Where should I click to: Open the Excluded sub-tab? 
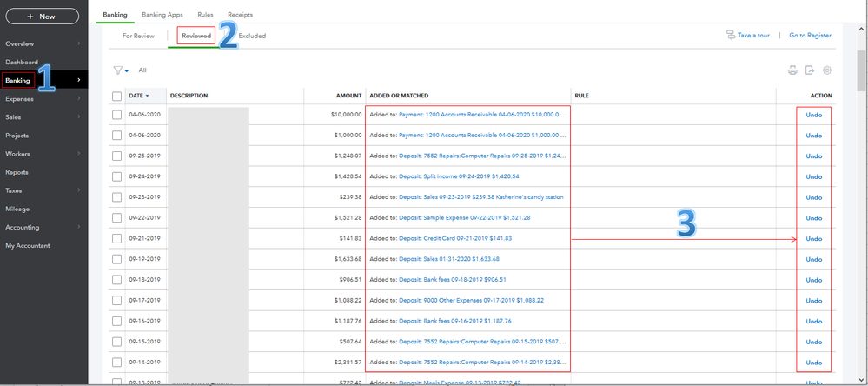pyautogui.click(x=252, y=36)
